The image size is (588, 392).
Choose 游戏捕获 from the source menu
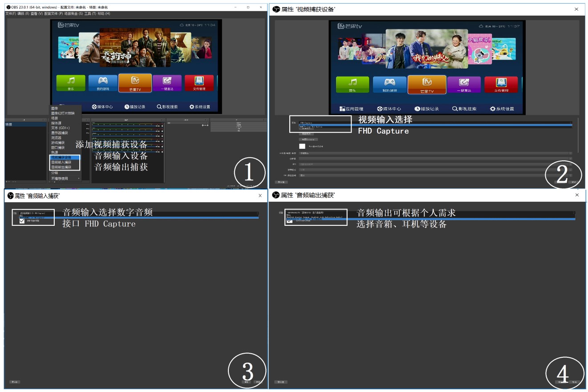click(x=65, y=143)
